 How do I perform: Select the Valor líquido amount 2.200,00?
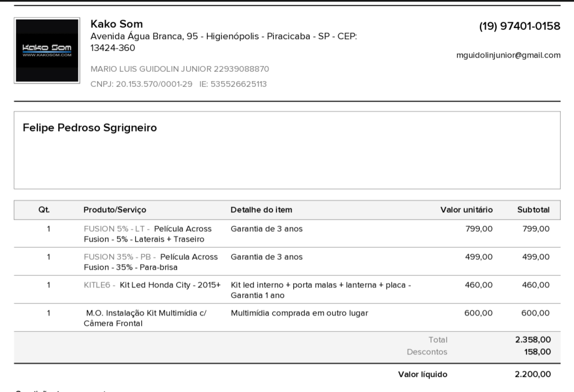(533, 374)
